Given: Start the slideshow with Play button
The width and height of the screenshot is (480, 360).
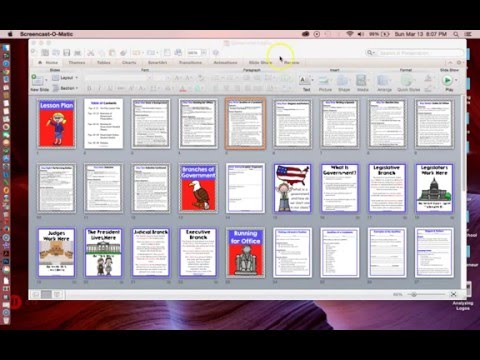Looking at the screenshot, I should 447,80.
